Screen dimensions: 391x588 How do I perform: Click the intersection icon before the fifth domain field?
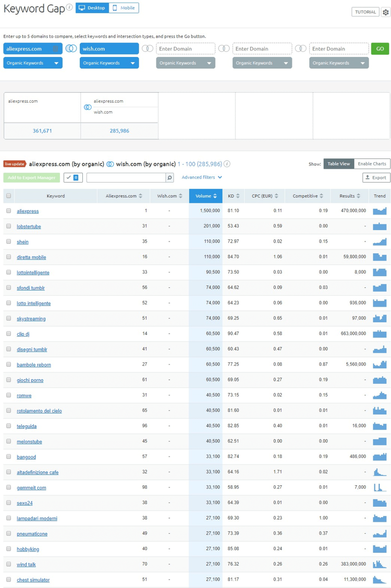301,49
